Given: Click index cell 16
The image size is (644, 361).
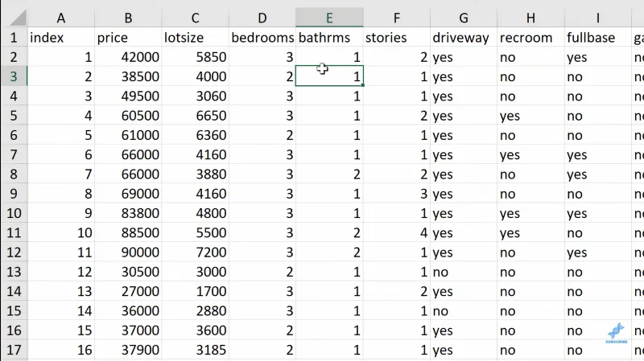Looking at the screenshot, I should (x=61, y=350).
